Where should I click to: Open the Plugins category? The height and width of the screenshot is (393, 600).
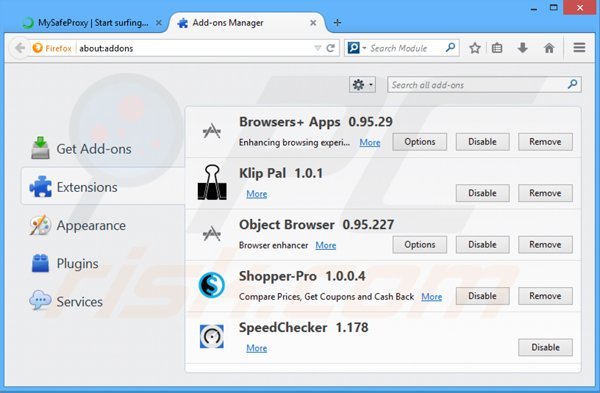65,263
